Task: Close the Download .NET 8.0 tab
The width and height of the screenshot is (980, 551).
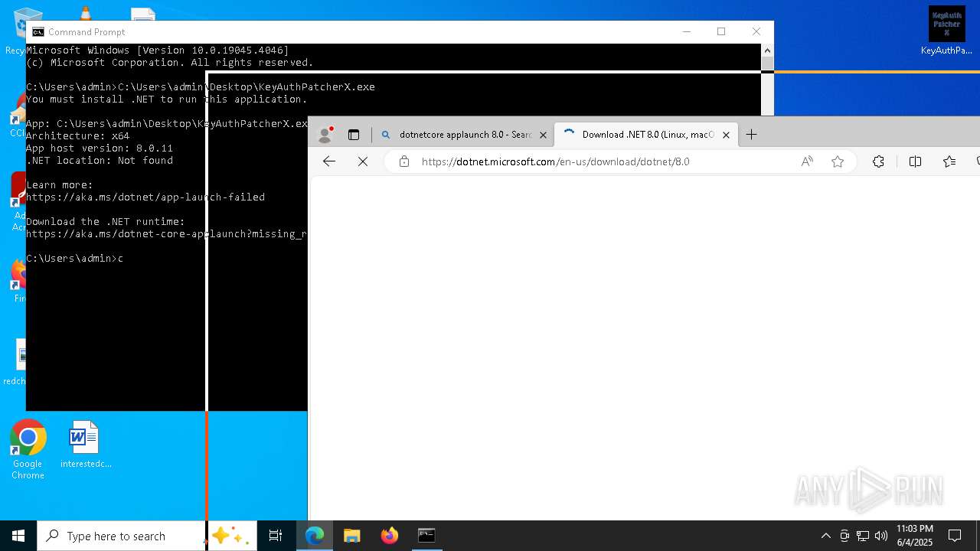Action: (x=726, y=135)
